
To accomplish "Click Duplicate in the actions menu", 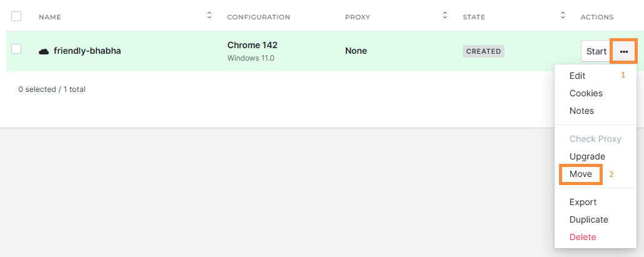I will tap(588, 219).
